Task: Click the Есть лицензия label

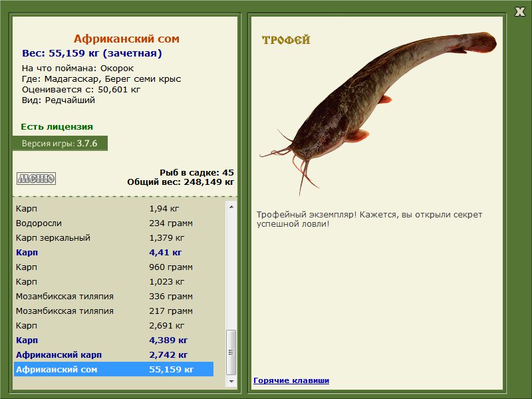Action: 57,126
